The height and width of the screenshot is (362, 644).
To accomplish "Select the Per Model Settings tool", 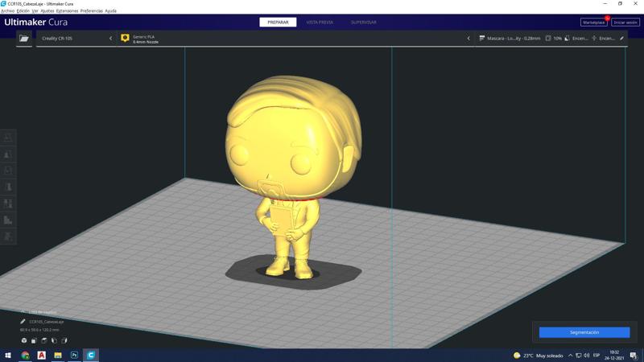I will 8,204.
